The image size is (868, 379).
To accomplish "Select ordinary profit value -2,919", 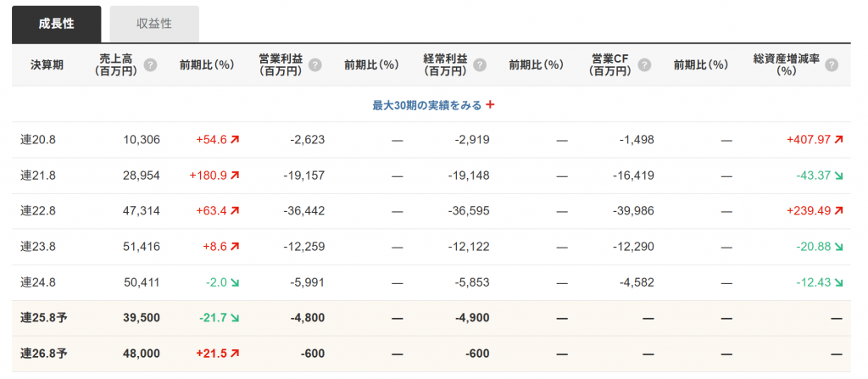I will (471, 140).
